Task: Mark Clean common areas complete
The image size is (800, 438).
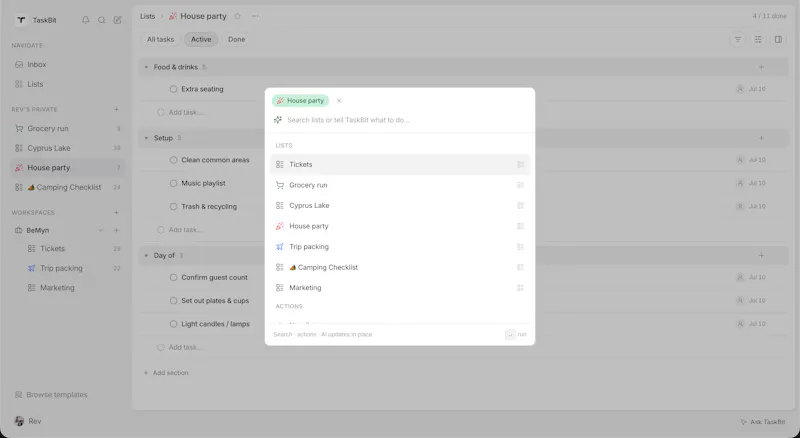Action: coord(173,160)
